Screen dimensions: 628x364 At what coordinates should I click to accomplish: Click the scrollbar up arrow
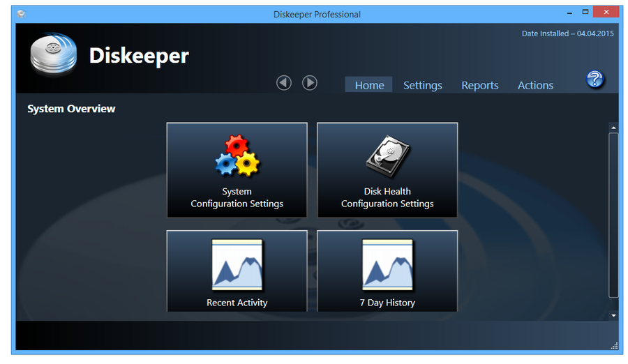[613, 128]
